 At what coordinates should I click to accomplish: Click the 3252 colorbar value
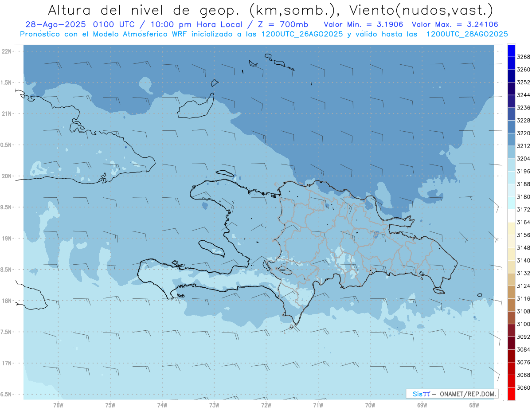point(524,82)
